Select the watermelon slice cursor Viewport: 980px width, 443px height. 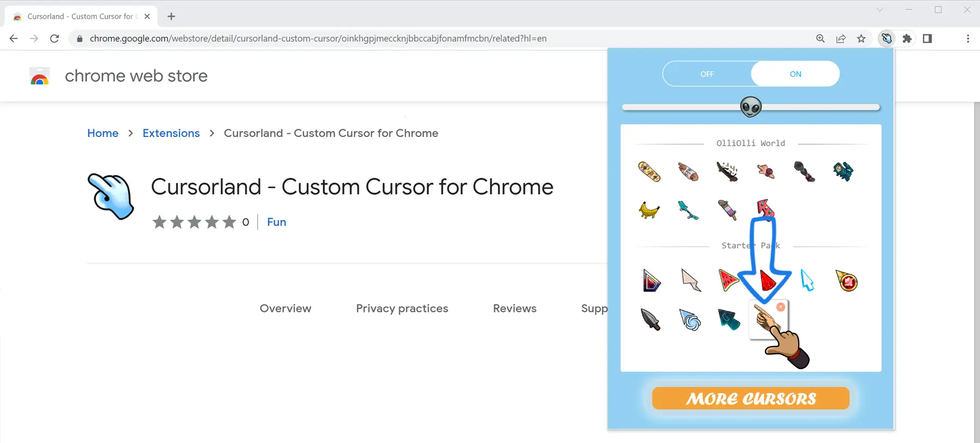[x=728, y=280]
